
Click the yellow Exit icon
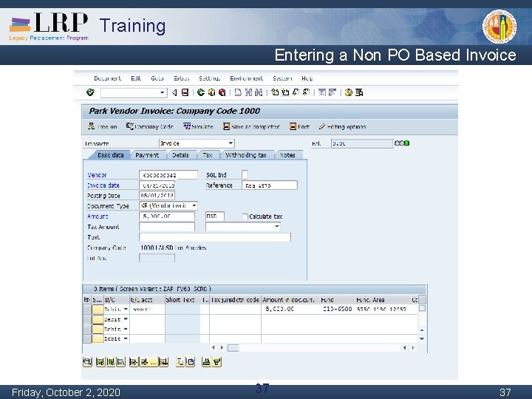[212, 92]
